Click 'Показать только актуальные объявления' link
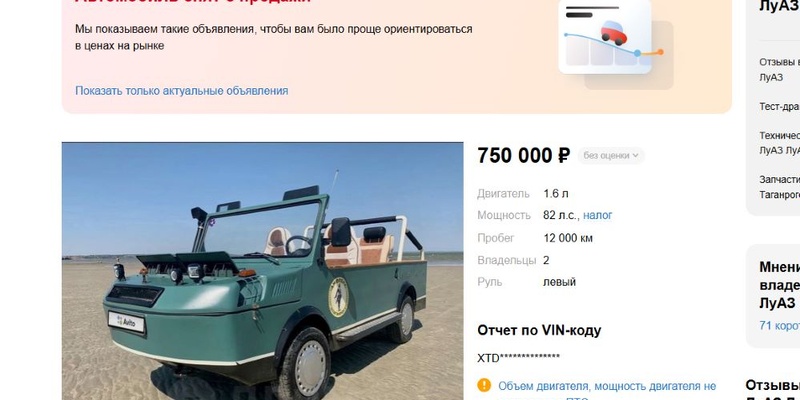 [182, 91]
